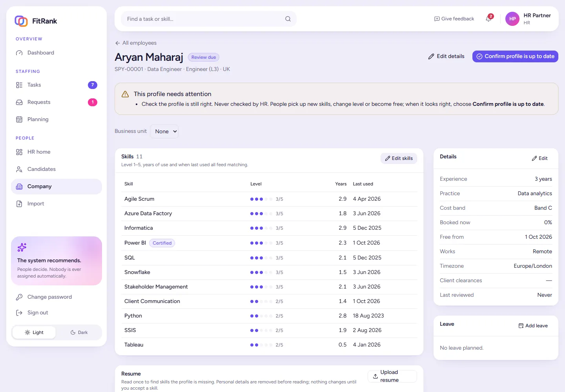Click the Planning calendar icon
Image resolution: width=565 pixels, height=392 pixels.
coord(19,120)
